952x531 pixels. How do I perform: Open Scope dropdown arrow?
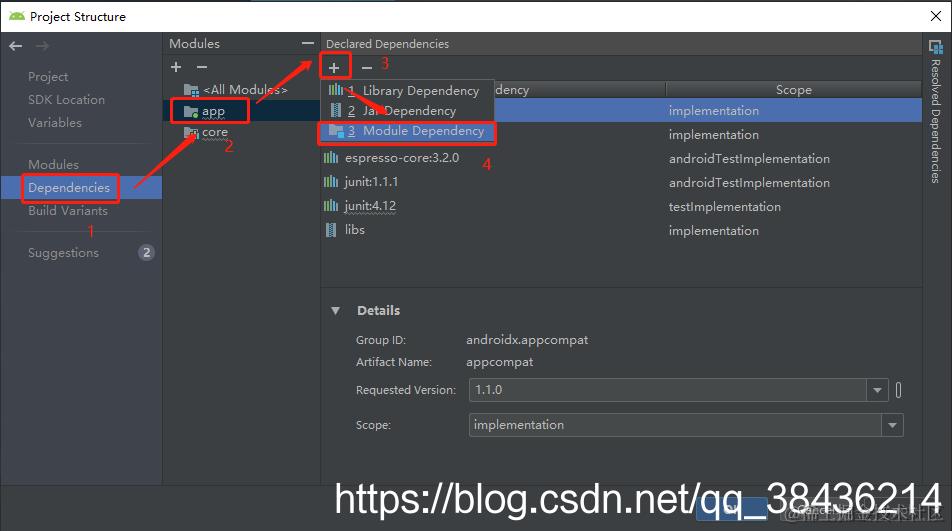pos(892,425)
